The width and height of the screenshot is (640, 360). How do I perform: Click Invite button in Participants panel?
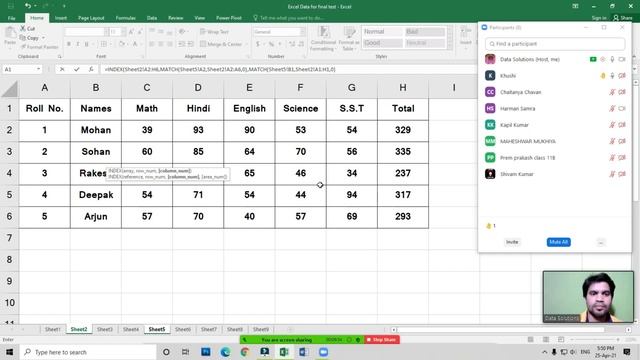coord(512,242)
